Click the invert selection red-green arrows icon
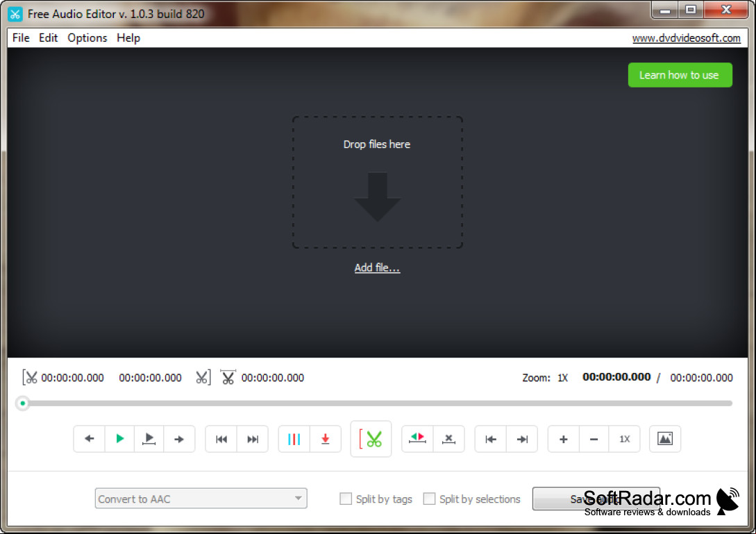The height and width of the screenshot is (534, 756). point(417,439)
